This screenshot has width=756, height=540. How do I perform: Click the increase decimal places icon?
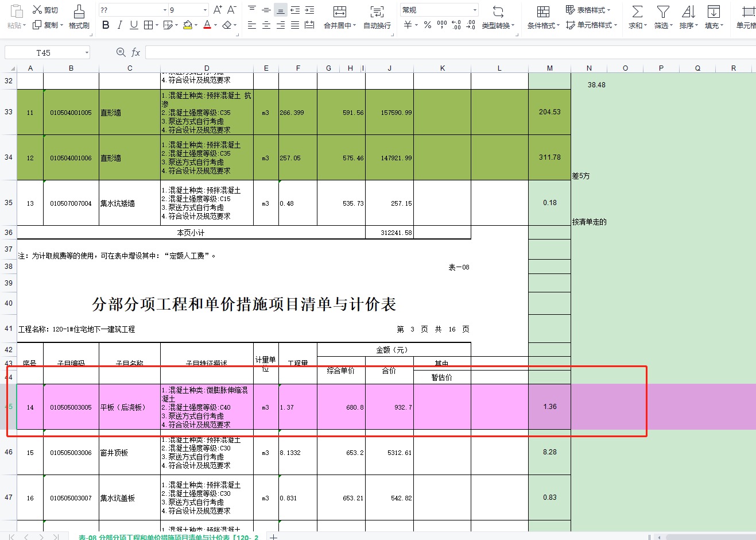tap(456, 25)
